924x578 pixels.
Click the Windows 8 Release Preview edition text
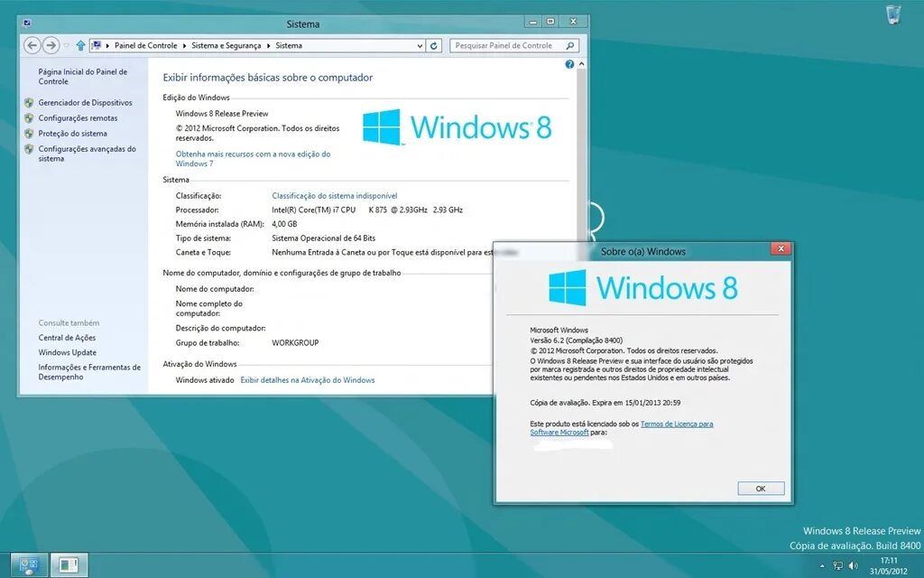(222, 114)
